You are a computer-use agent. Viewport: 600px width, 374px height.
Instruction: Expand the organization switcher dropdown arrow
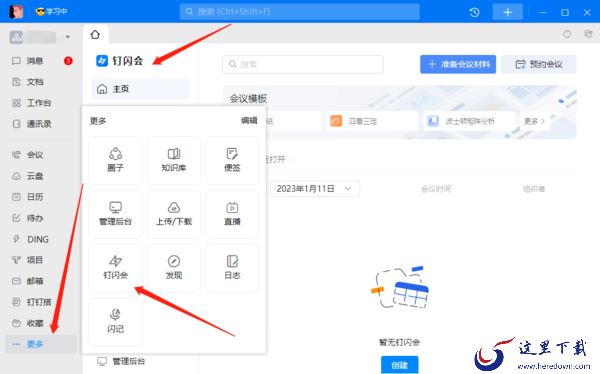[68, 37]
